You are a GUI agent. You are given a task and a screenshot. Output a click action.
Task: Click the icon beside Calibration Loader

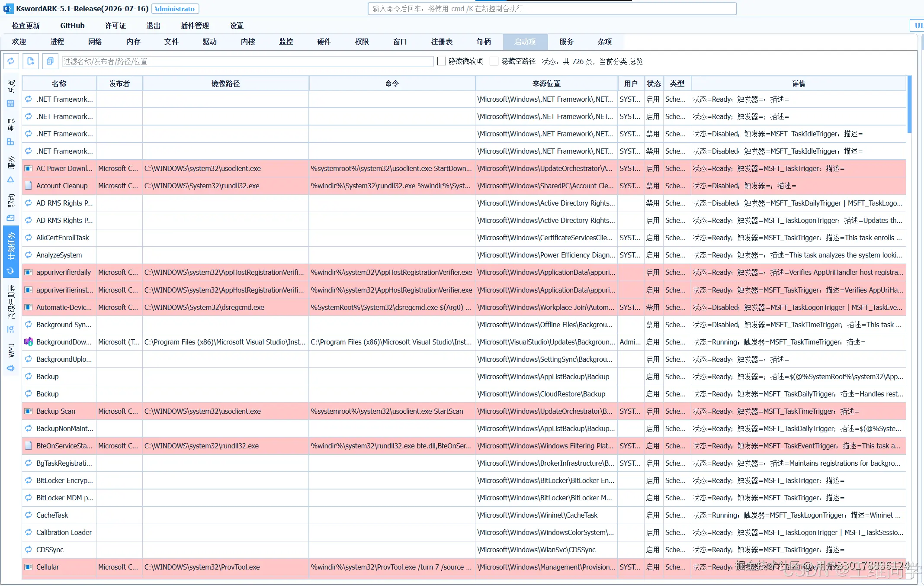click(28, 532)
